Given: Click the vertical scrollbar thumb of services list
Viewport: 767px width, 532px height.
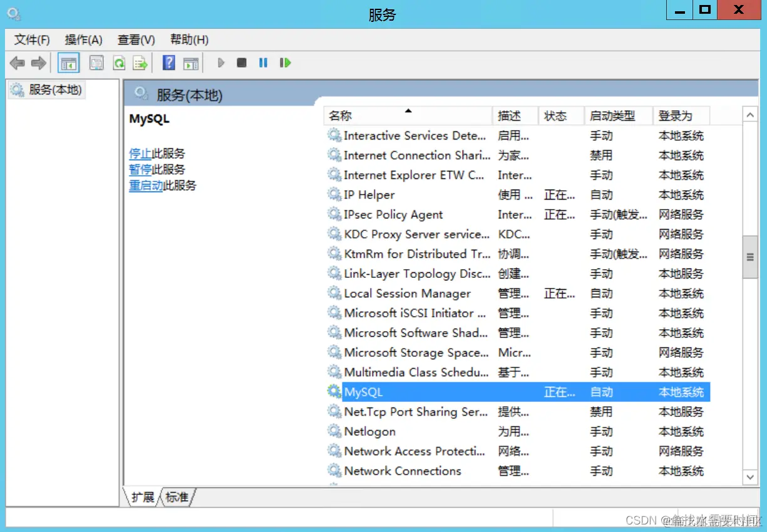Looking at the screenshot, I should pyautogui.click(x=749, y=257).
